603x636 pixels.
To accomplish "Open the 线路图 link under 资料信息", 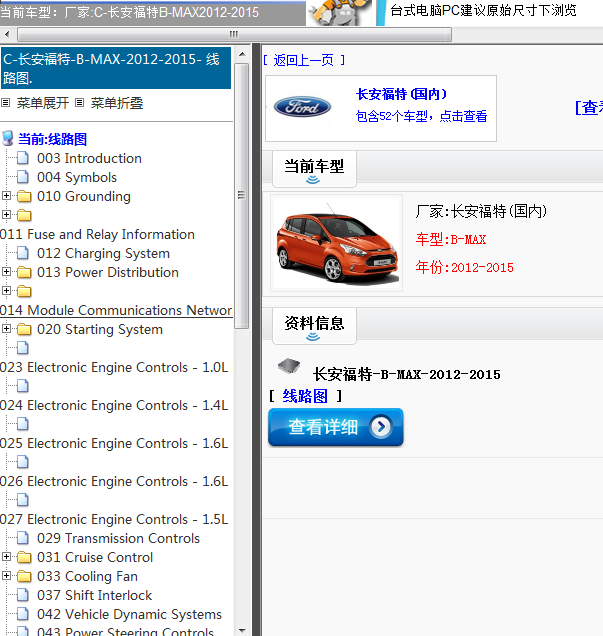I will click(305, 395).
